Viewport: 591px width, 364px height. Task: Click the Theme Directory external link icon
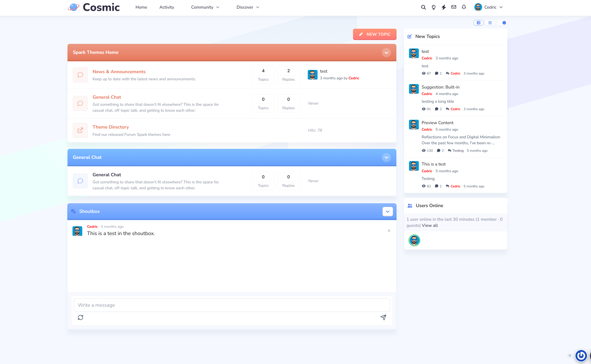[x=80, y=130]
